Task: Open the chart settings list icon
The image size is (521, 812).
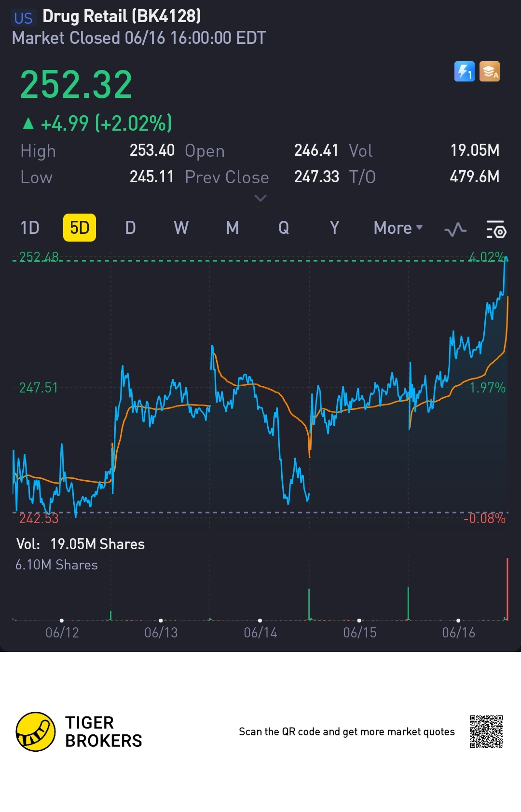Action: pos(496,229)
